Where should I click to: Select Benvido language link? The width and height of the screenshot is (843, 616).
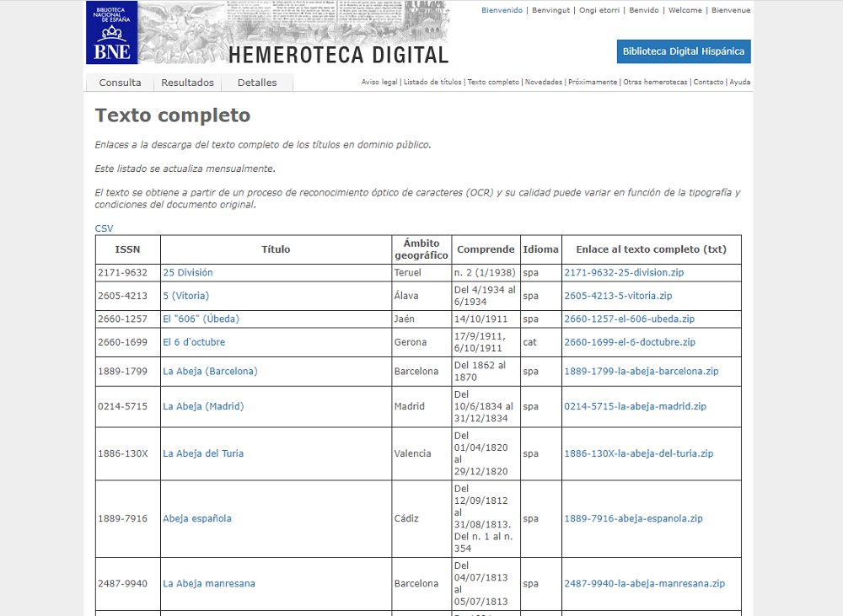pos(643,10)
